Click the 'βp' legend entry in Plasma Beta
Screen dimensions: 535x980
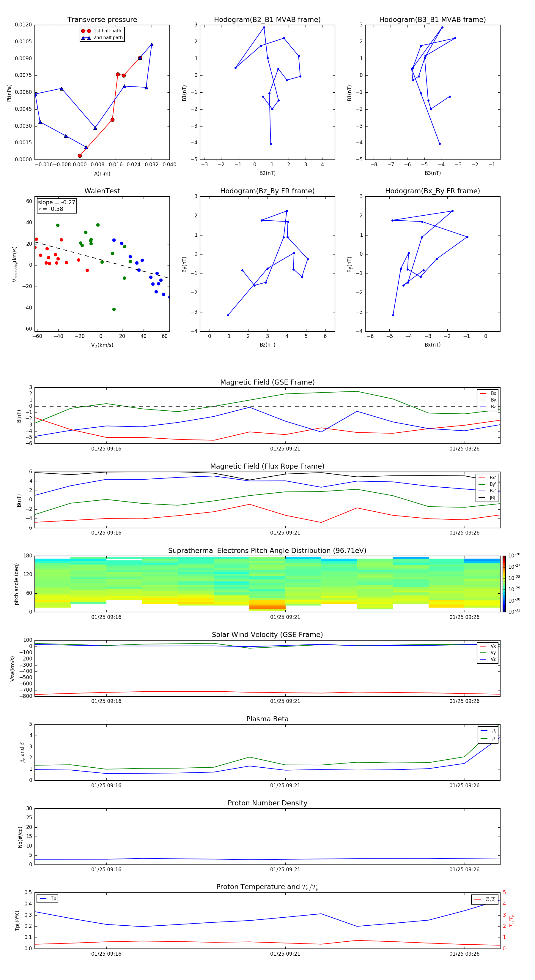pos(489,731)
